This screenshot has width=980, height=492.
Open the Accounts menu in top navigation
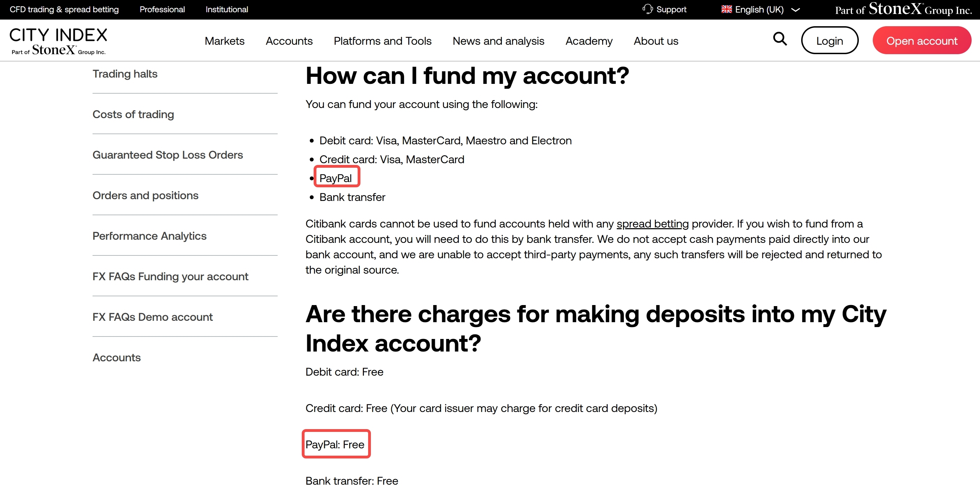(x=289, y=41)
